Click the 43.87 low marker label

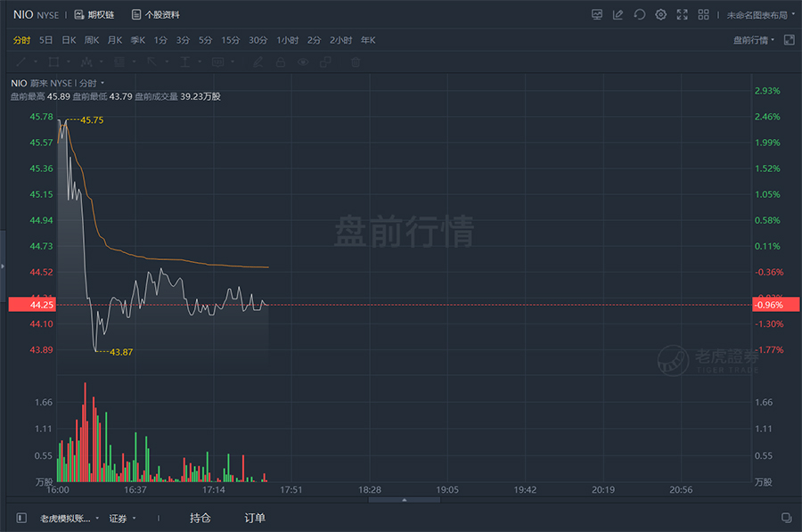pos(121,352)
